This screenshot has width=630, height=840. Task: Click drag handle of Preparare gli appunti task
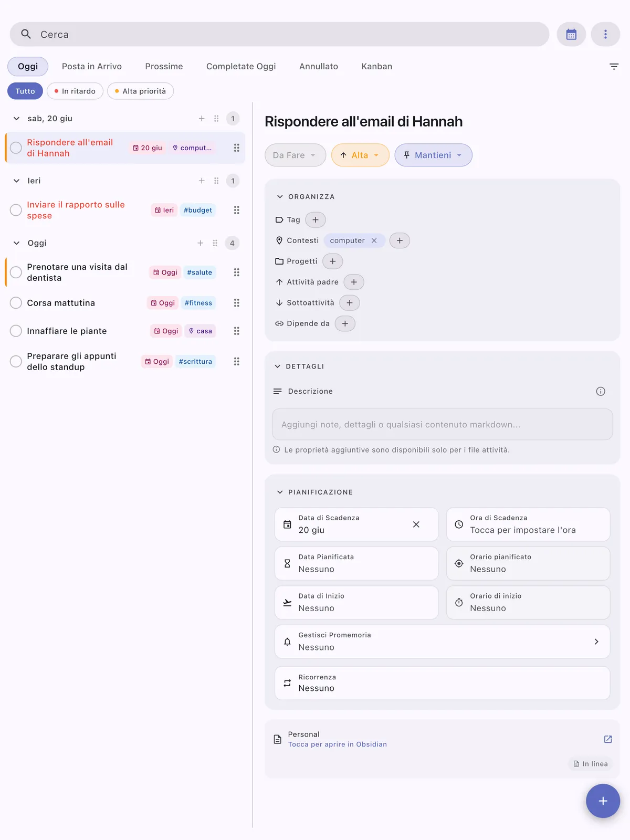237,361
